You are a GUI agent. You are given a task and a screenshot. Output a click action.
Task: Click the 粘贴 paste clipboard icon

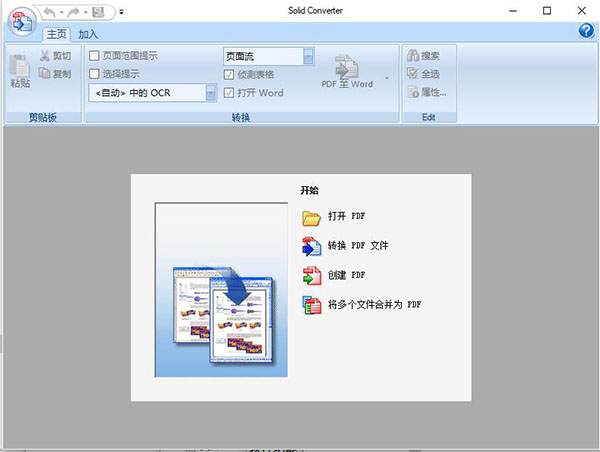click(20, 65)
